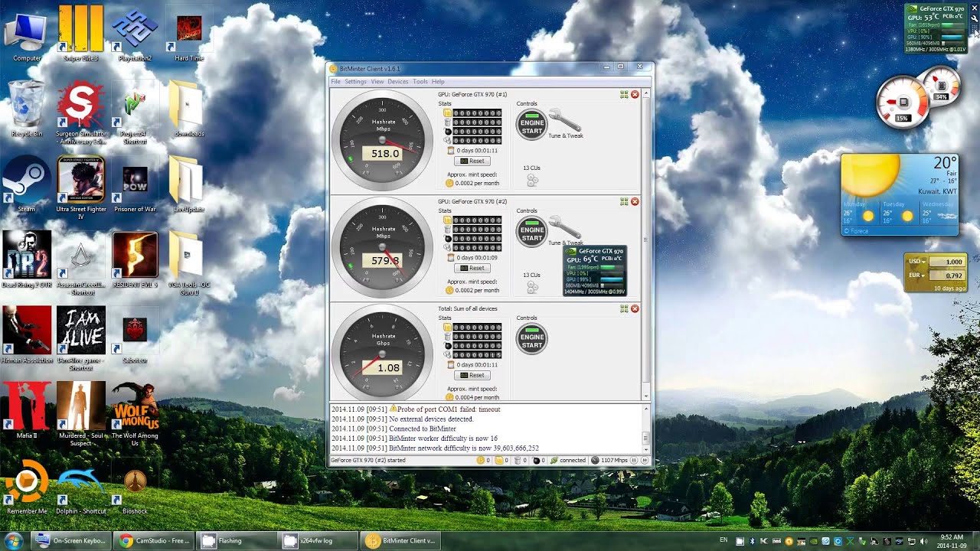
Task: Switch to Flashing taskbar window
Action: [x=236, y=540]
